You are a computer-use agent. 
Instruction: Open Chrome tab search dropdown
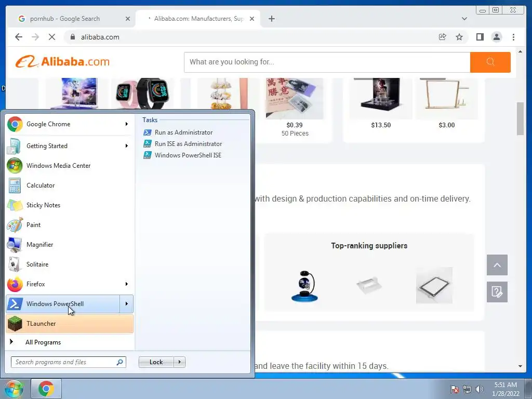464,19
